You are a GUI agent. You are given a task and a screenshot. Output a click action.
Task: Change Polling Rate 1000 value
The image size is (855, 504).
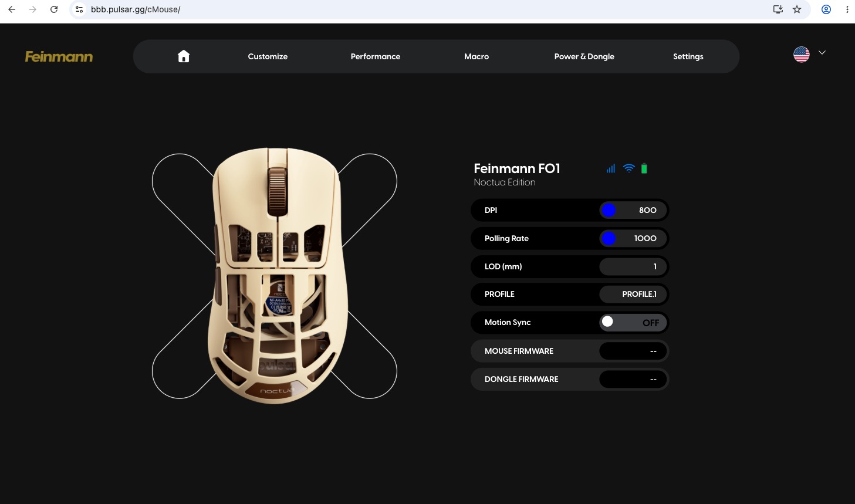pos(633,238)
